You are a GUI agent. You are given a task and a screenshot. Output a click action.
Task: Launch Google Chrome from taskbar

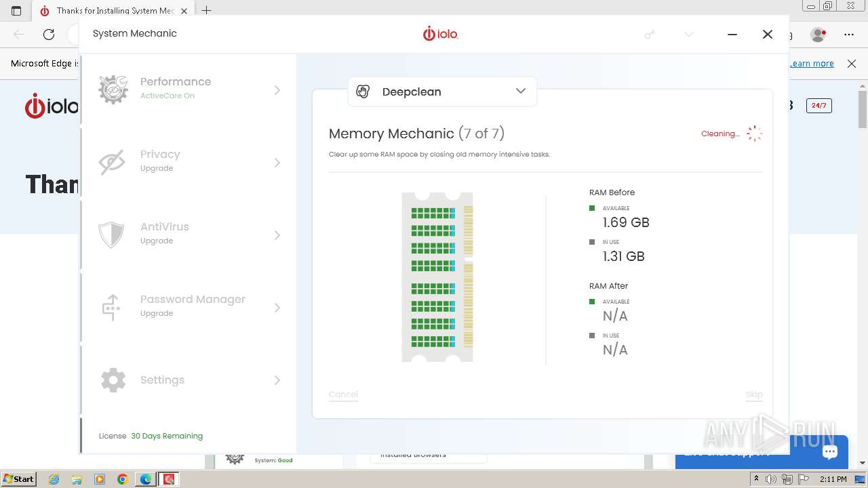coord(123,479)
